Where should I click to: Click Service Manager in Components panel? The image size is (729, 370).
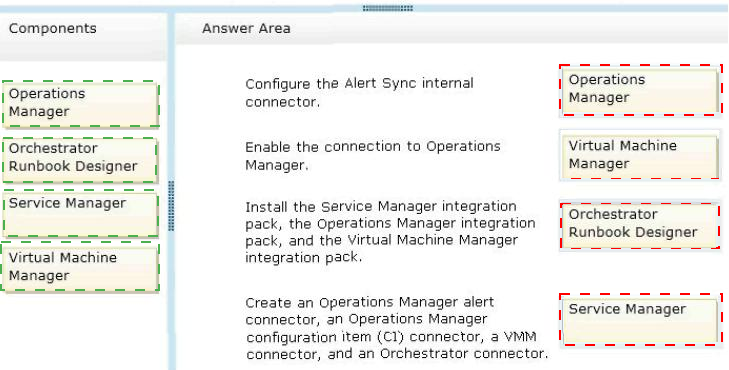[80, 213]
